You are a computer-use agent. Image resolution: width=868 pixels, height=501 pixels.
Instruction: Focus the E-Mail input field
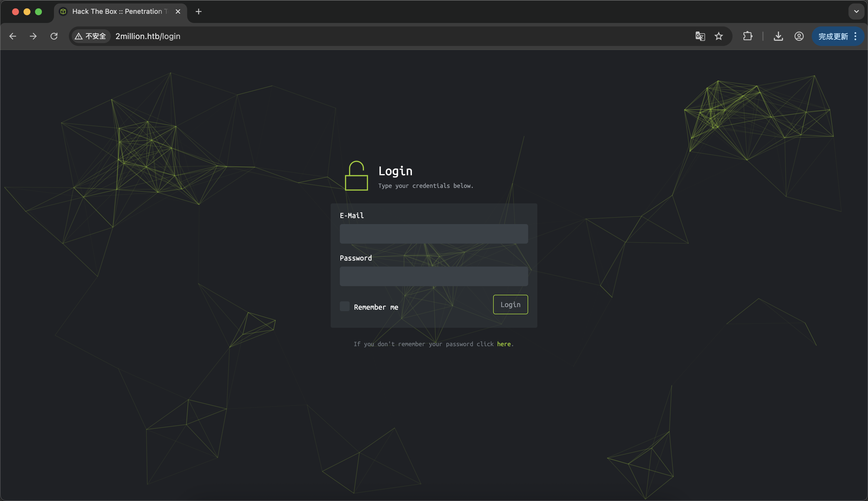click(433, 234)
